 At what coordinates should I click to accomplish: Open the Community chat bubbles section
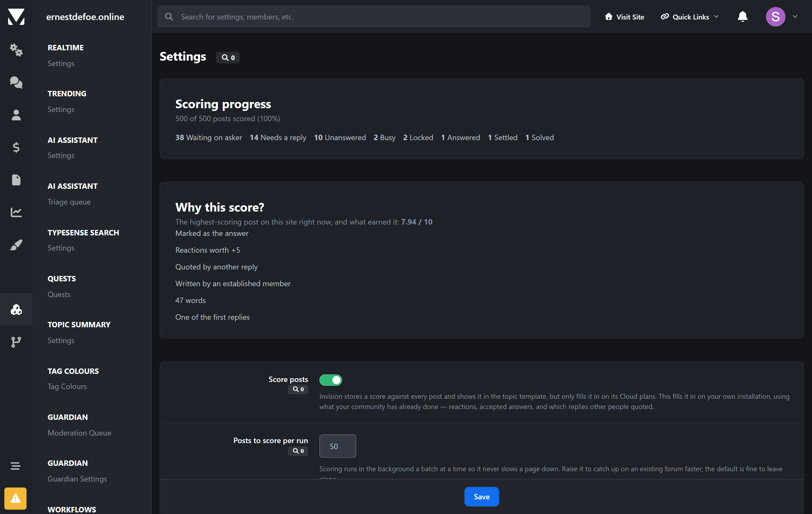tap(16, 82)
